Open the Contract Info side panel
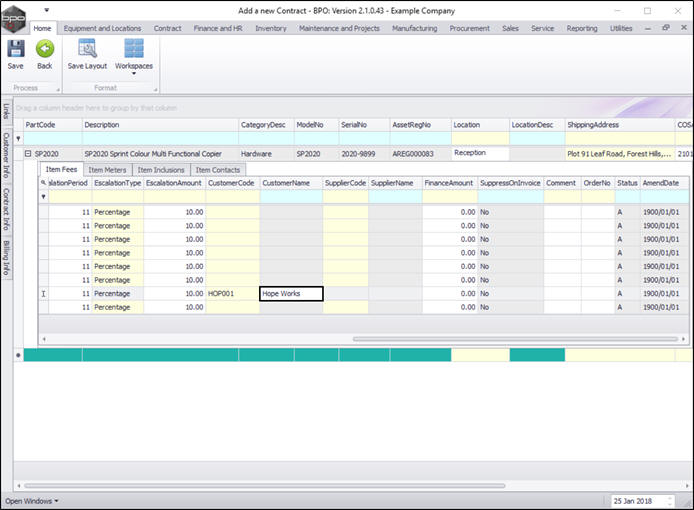Image resolution: width=694 pixels, height=510 pixels. pyautogui.click(x=6, y=209)
